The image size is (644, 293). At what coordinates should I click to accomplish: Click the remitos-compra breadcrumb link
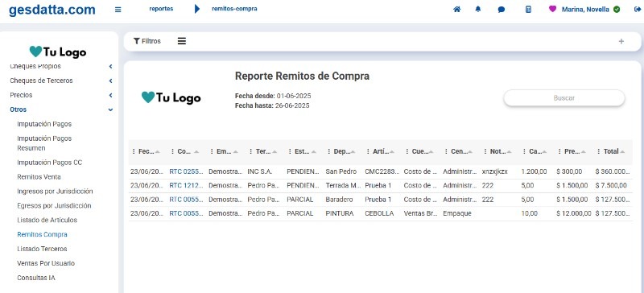click(234, 9)
